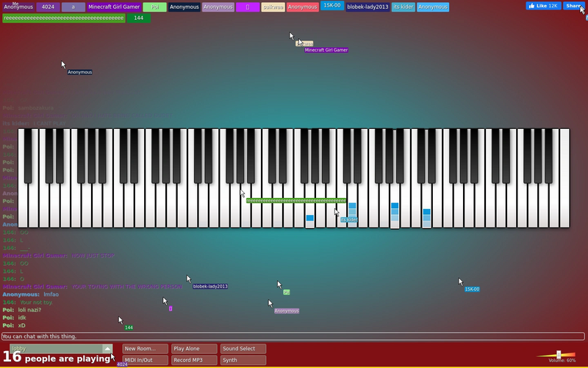Click the blobek-lady2013 player tag
The height and width of the screenshot is (368, 588).
pos(367,7)
